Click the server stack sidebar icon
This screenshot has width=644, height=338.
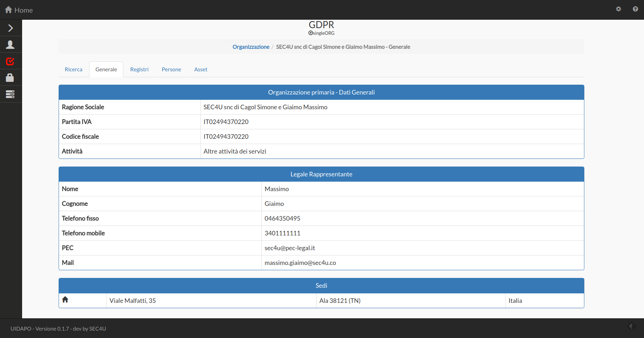pyautogui.click(x=10, y=94)
